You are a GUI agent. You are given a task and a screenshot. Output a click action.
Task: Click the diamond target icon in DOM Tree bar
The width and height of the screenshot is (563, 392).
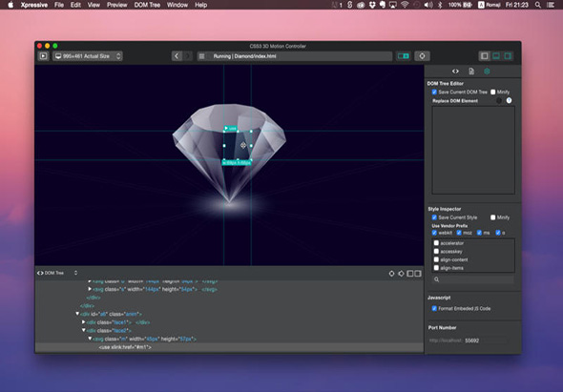pyautogui.click(x=401, y=274)
